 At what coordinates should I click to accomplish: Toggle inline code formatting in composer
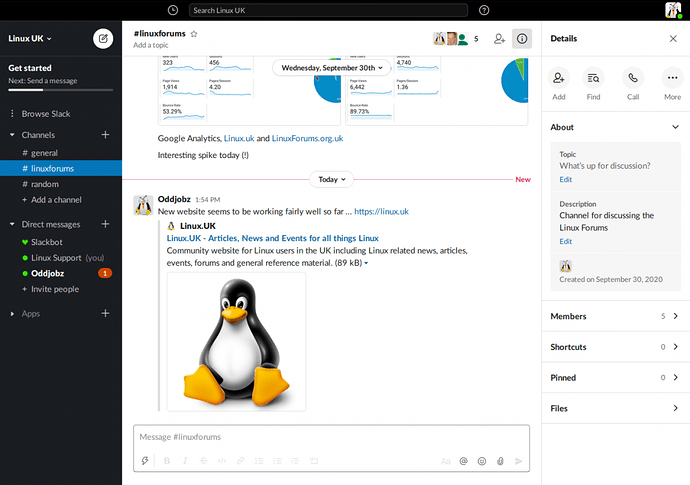pyautogui.click(x=222, y=461)
